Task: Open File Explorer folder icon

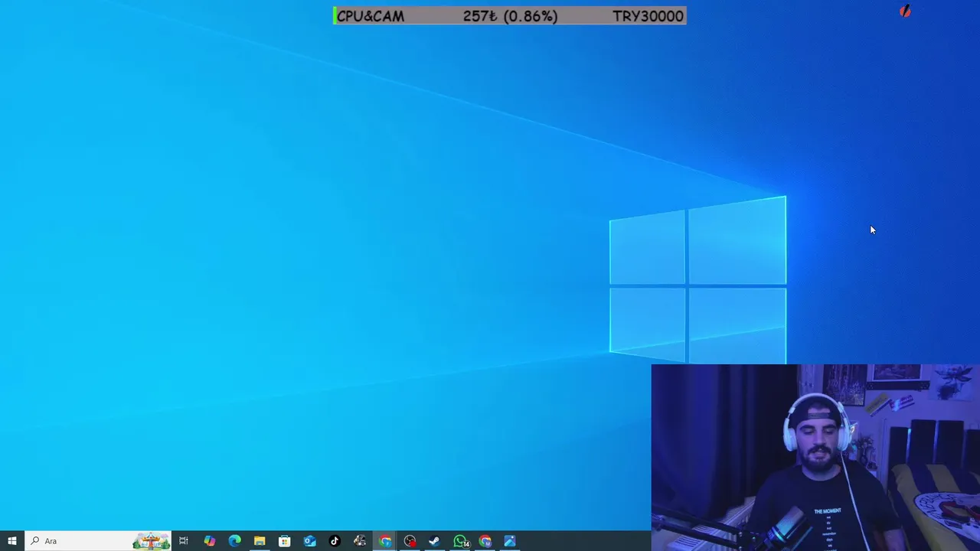Action: [260, 541]
